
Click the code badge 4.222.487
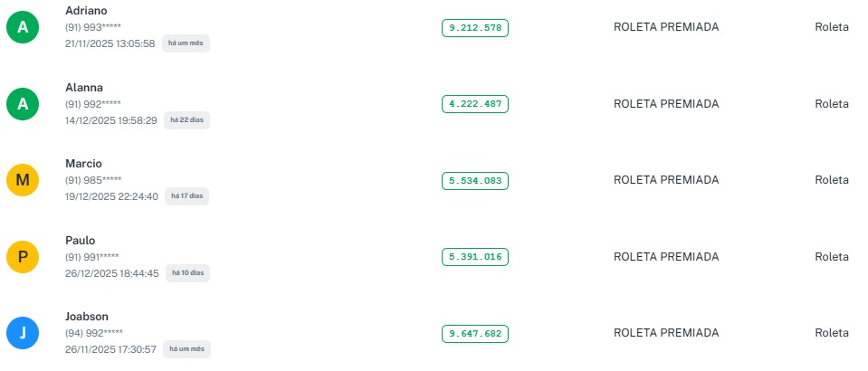tap(475, 104)
